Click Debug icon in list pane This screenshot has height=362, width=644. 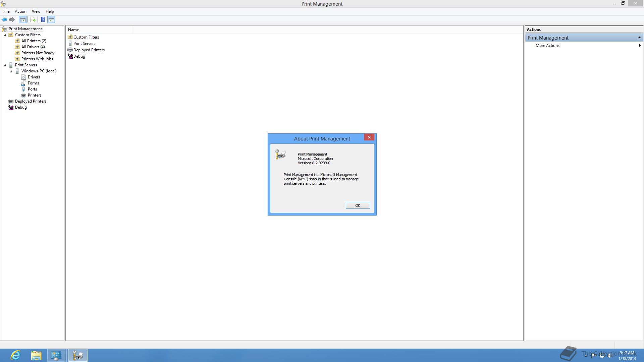click(70, 56)
